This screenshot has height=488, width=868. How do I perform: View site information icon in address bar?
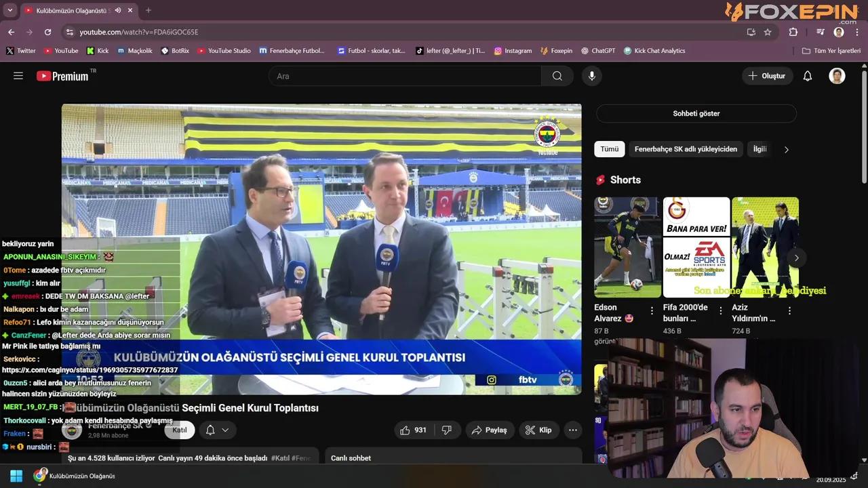click(69, 32)
